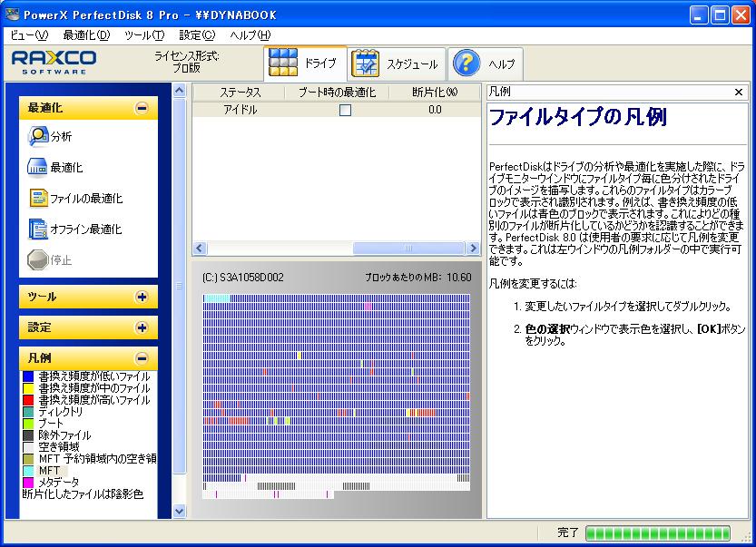Click the 断片化(%) column header
This screenshot has height=547, width=756.
[x=435, y=92]
